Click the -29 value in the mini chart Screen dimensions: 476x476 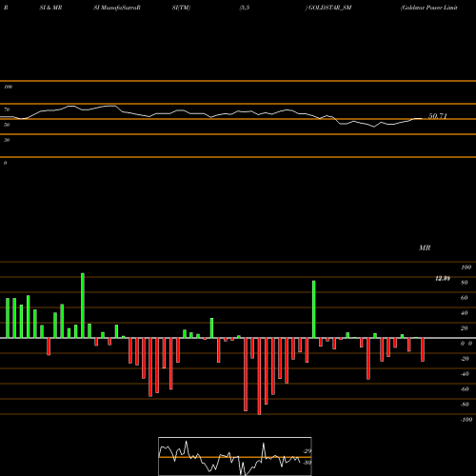pos(307,451)
